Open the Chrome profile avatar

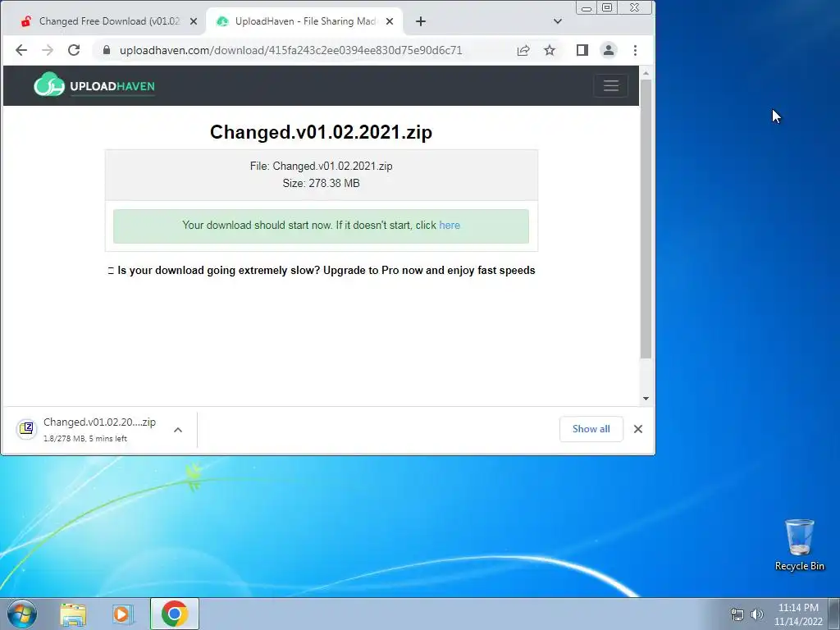[609, 50]
